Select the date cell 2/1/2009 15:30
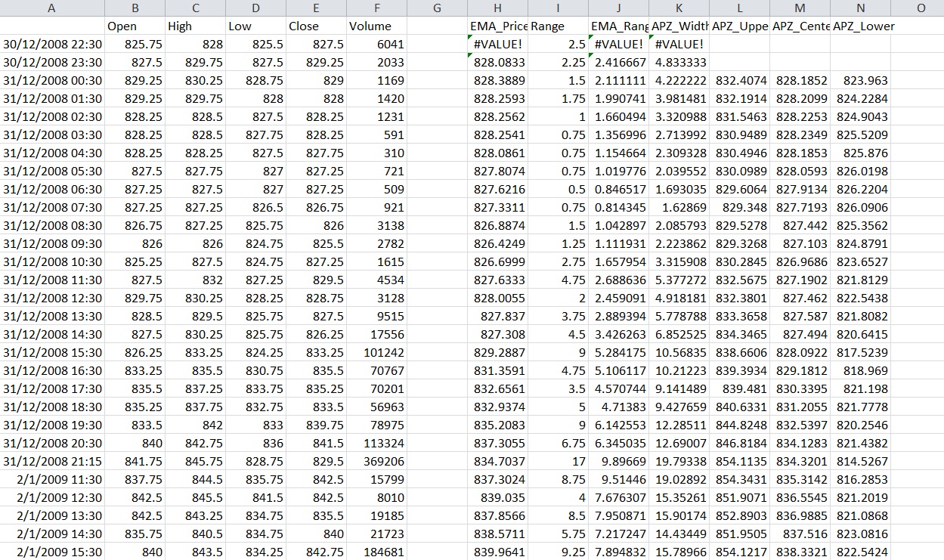The image size is (944, 560). point(51,552)
